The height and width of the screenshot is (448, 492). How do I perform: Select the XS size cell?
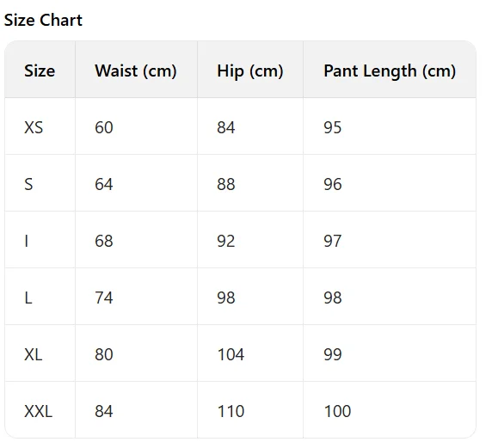[34, 127]
